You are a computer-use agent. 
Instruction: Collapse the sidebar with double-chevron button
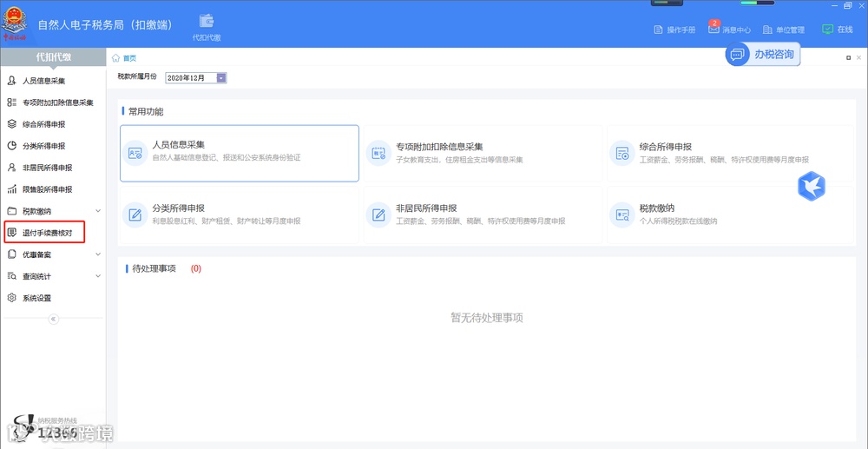[54, 319]
